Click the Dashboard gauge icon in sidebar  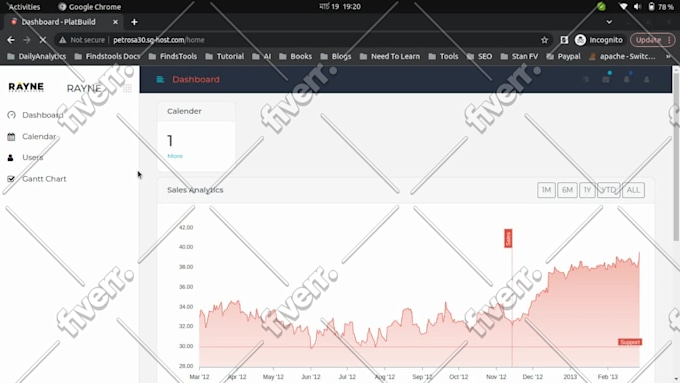tap(11, 115)
